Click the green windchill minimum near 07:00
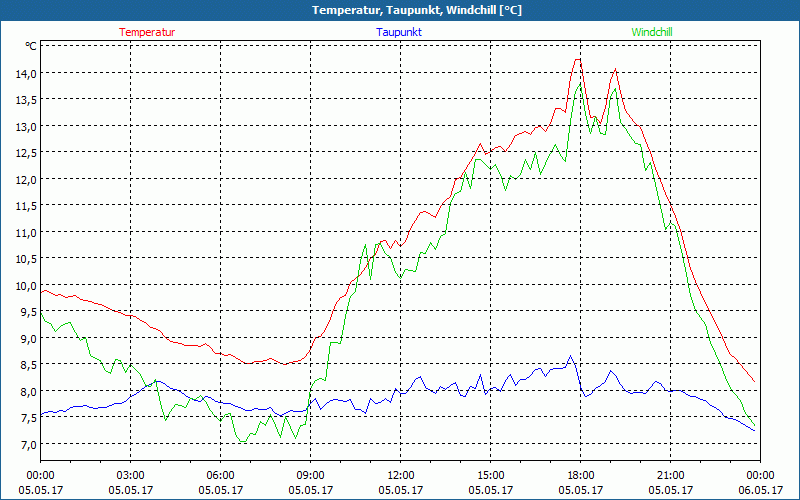800x500 pixels. pos(243,441)
